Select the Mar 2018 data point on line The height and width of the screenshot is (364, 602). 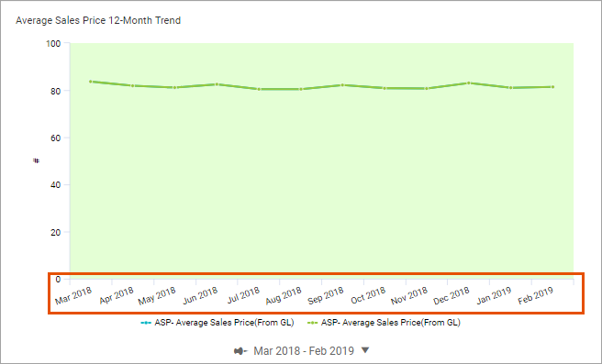pyautogui.click(x=91, y=82)
